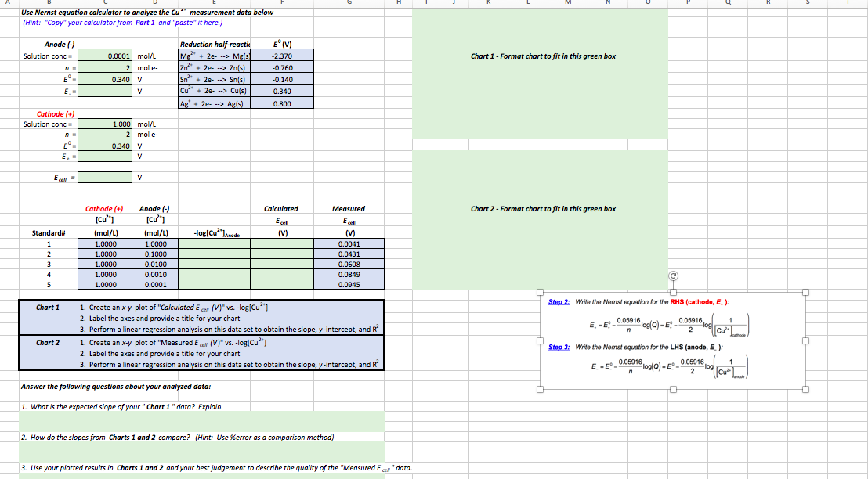Screen dimensions: 868x479
Task: Select anode concentration 0.0010 for standard 4
Action: [155, 275]
